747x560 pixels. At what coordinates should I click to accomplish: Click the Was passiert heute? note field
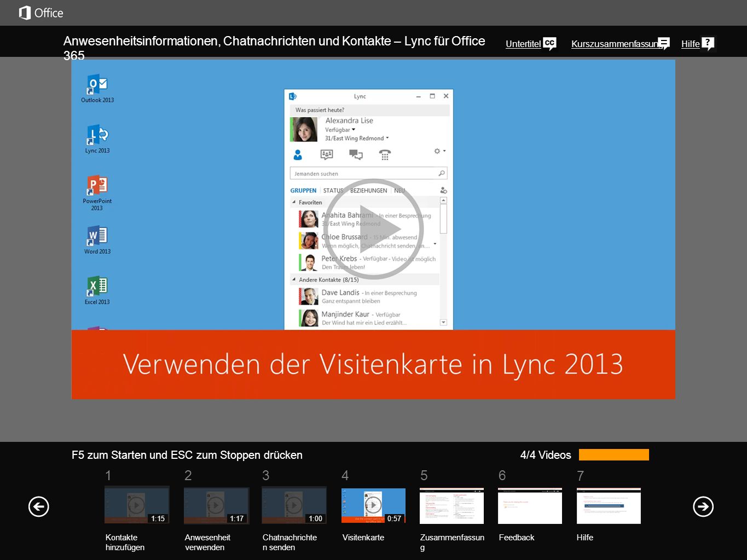coord(369,110)
